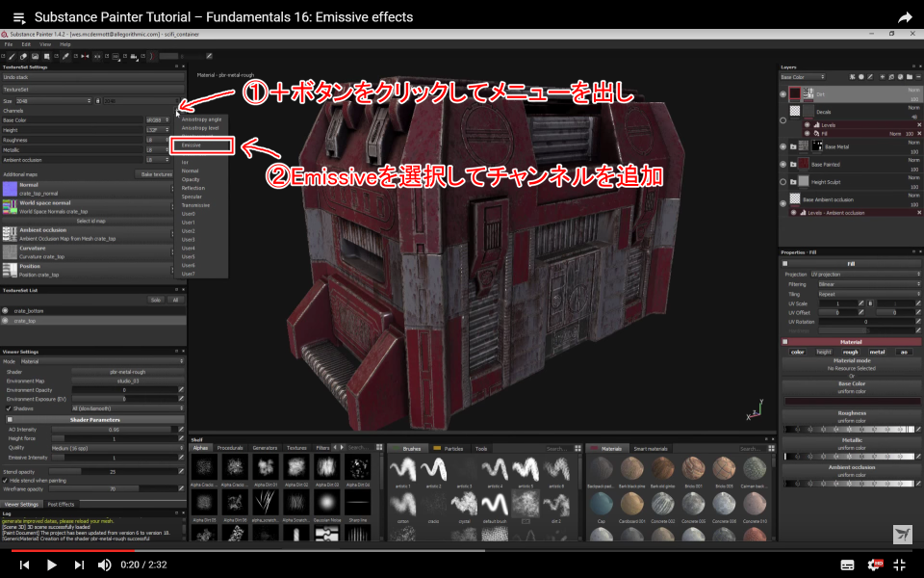Click the lock icon between Size fields
Image resolution: width=924 pixels, height=578 pixels.
98,101
